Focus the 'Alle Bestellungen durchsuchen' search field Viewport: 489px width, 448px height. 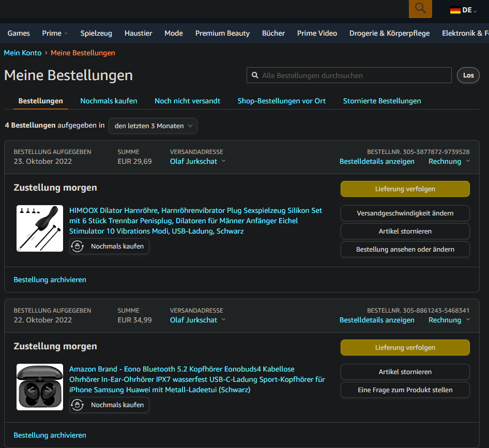click(x=354, y=75)
